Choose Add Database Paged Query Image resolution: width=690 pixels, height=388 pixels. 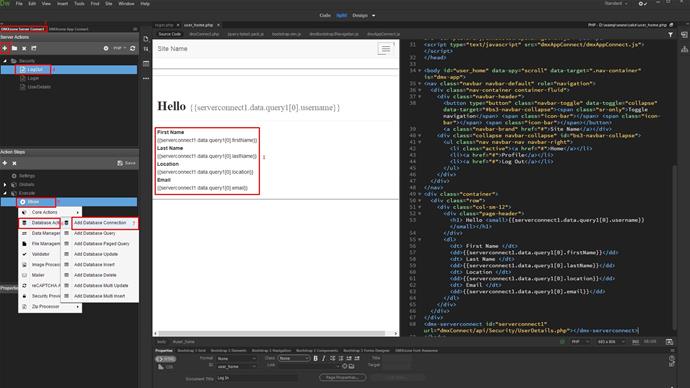pos(100,244)
